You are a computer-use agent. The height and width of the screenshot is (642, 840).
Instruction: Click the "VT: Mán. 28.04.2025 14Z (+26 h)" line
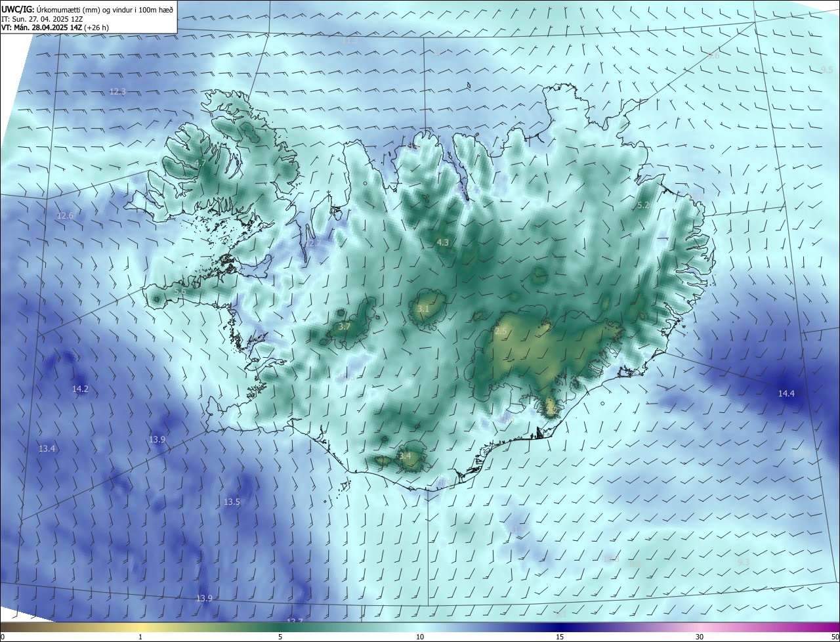(56, 28)
